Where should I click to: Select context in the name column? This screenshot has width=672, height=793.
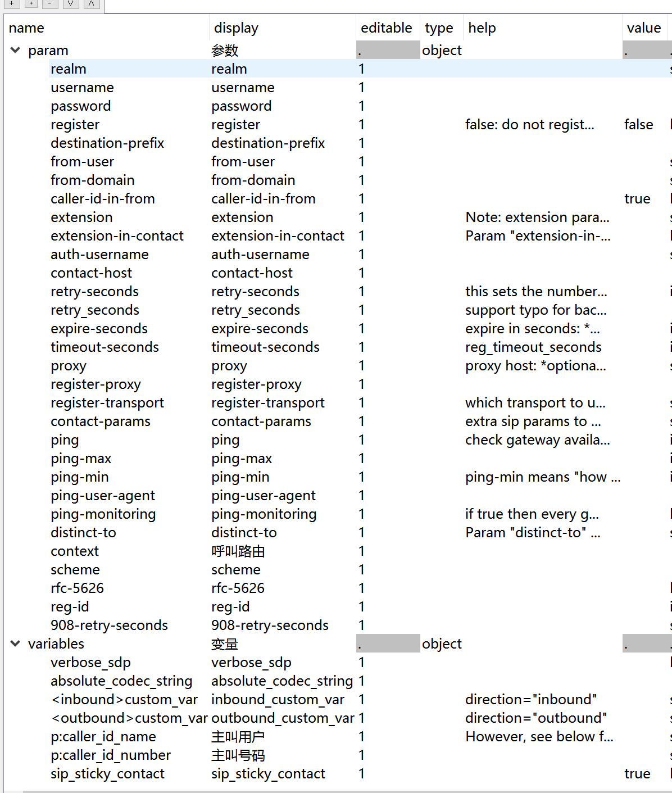(75, 551)
